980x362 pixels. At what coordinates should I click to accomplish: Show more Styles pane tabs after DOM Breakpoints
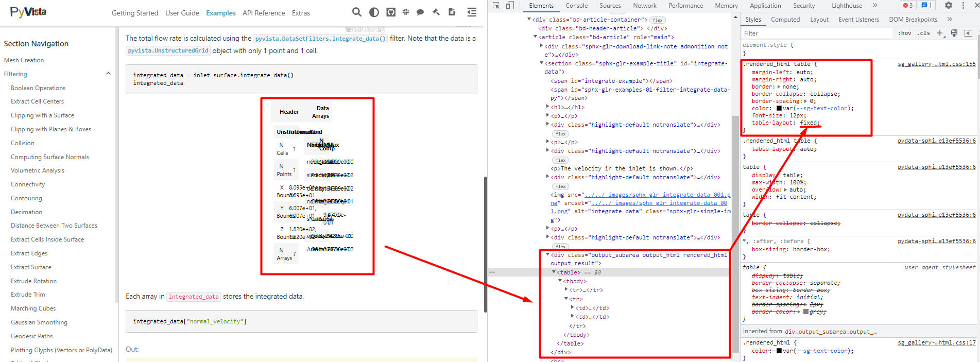950,19
